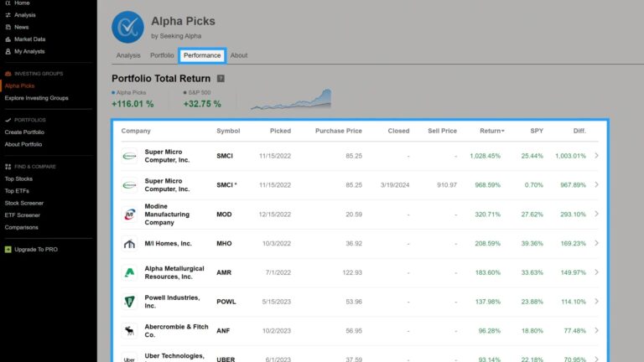Open Analysis in the sidebar
The width and height of the screenshot is (644, 362).
[x=24, y=15]
